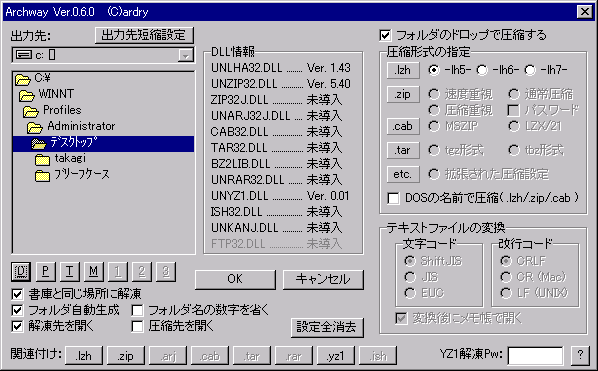Toggle 圧縮先を開く checkbox
This screenshot has width=598, height=371.
pyautogui.click(x=173, y=326)
